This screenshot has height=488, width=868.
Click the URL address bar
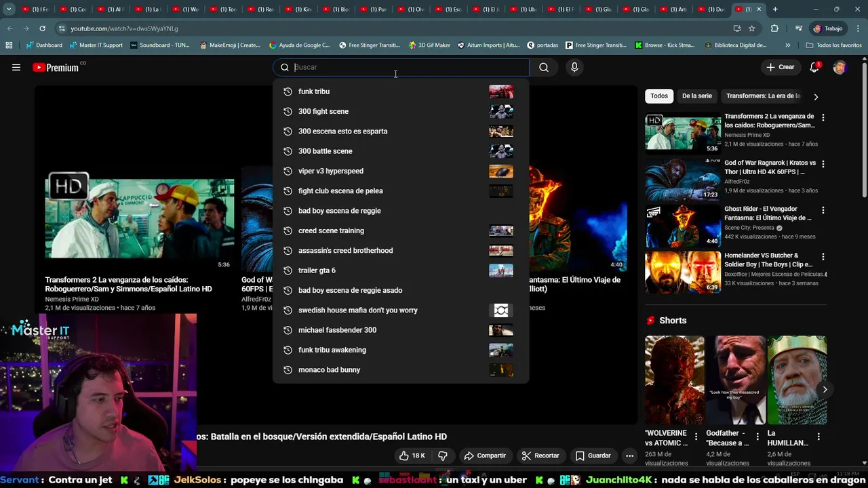point(393,28)
